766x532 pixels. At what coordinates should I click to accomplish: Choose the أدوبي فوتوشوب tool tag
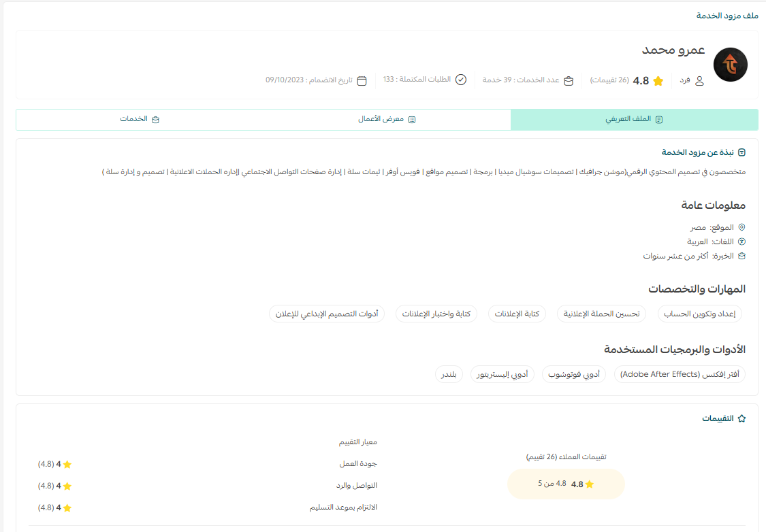(575, 374)
